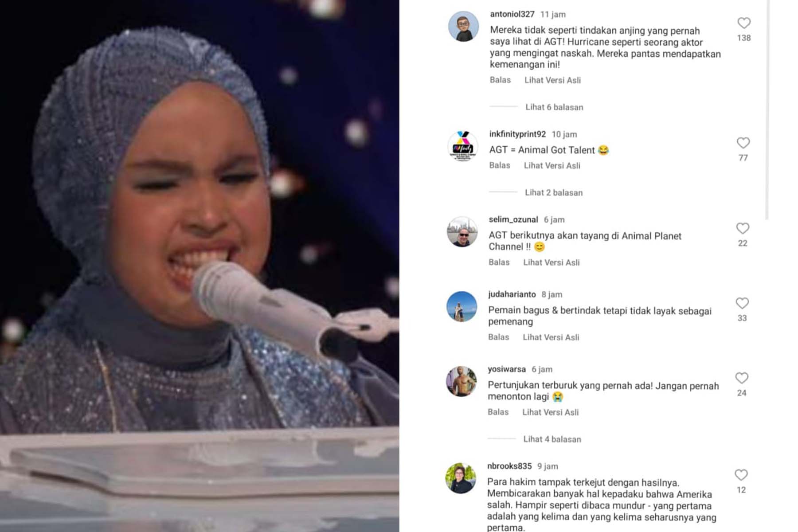
Task: Open nbrooks835's profile avatar
Action: 461,479
